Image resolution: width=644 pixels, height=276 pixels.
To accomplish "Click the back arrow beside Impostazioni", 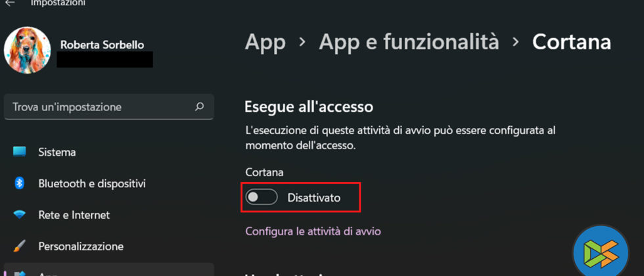I will [10, 3].
